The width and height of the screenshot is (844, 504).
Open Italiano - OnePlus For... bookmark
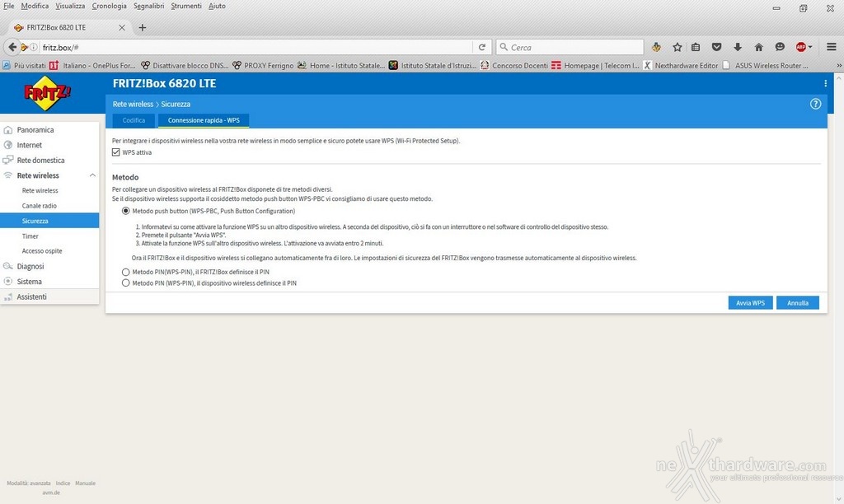[x=92, y=66]
